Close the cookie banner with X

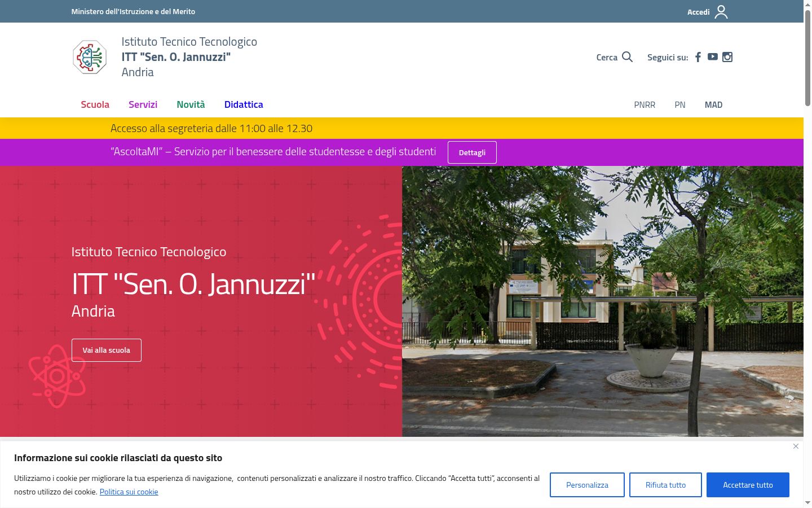796,446
